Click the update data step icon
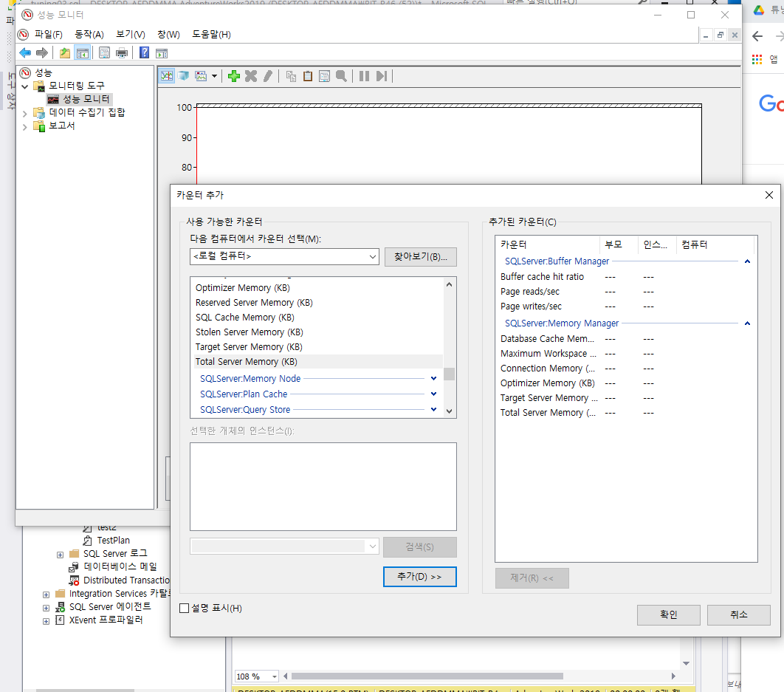This screenshot has width=784, height=692. point(382,76)
